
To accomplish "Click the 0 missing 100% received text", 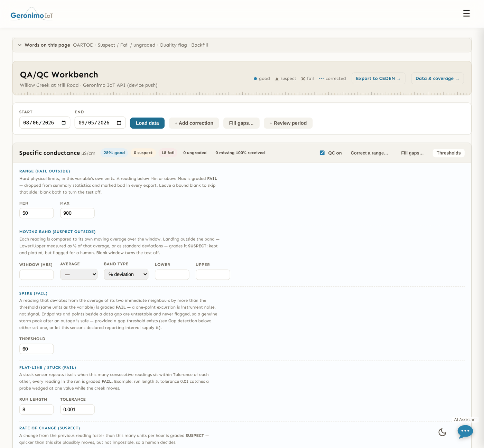I will [240, 153].
